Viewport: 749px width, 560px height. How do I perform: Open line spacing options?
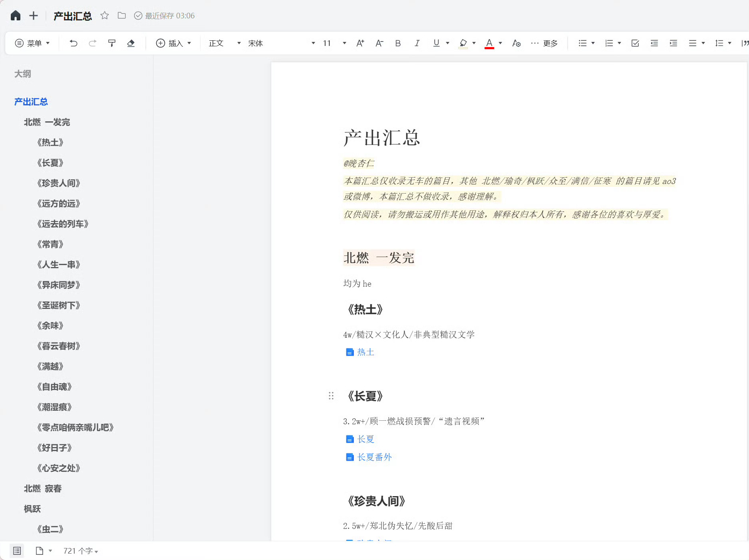coord(723,43)
